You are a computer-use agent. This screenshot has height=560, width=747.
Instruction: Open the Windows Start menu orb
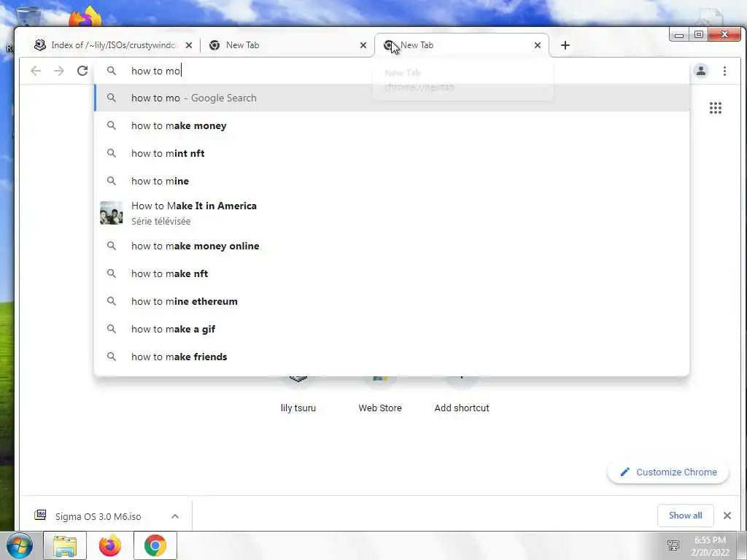coord(20,545)
